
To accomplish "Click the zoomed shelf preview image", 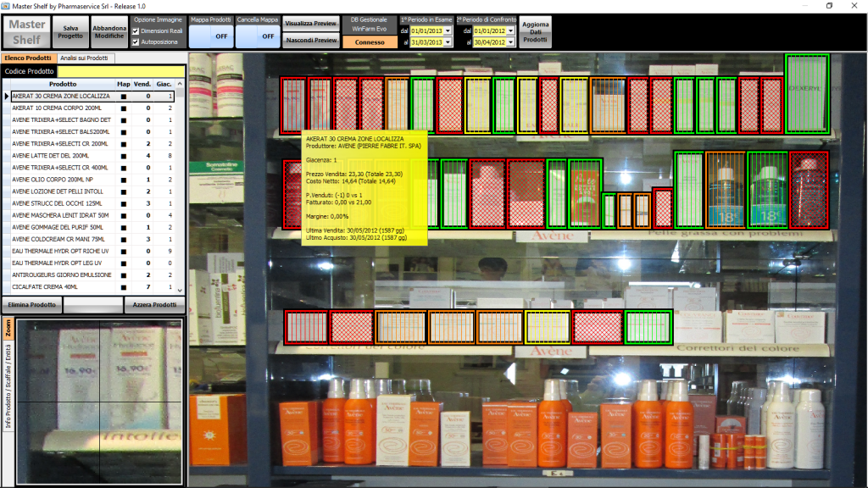I will point(99,402).
